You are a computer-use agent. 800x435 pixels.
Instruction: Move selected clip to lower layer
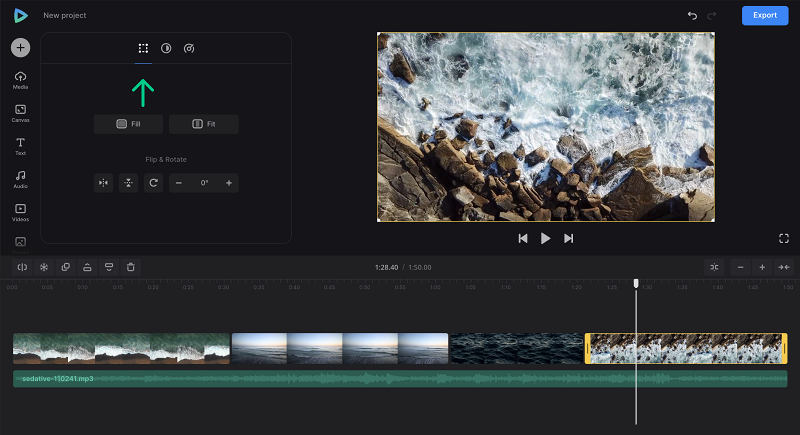click(x=109, y=267)
